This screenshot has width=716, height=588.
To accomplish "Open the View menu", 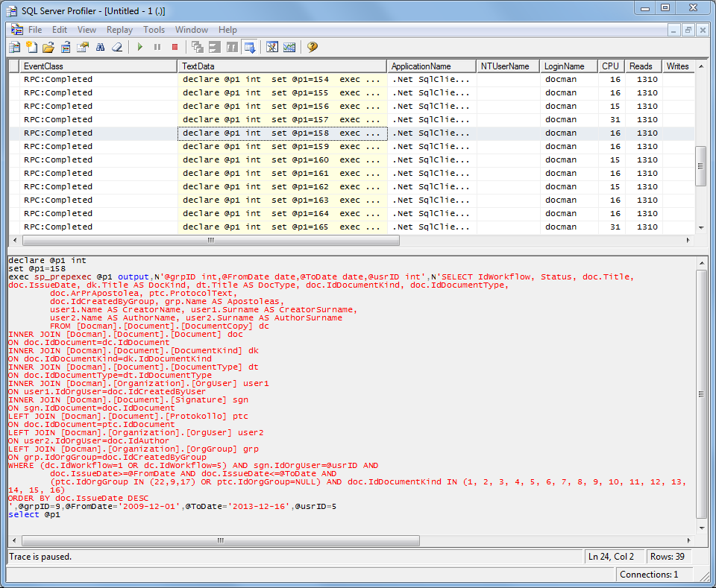I will pyautogui.click(x=87, y=30).
